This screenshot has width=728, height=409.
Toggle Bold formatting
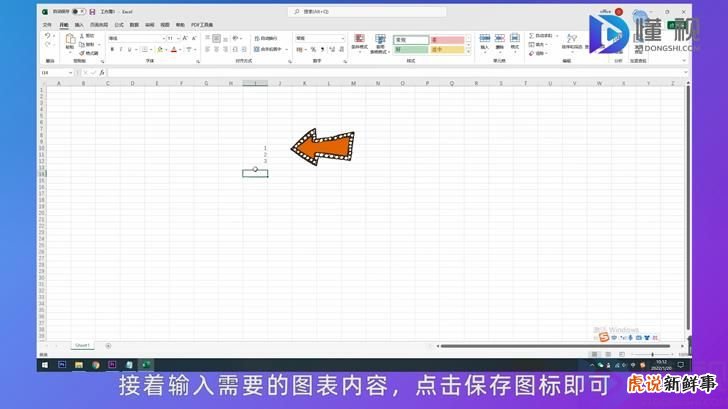click(112, 49)
